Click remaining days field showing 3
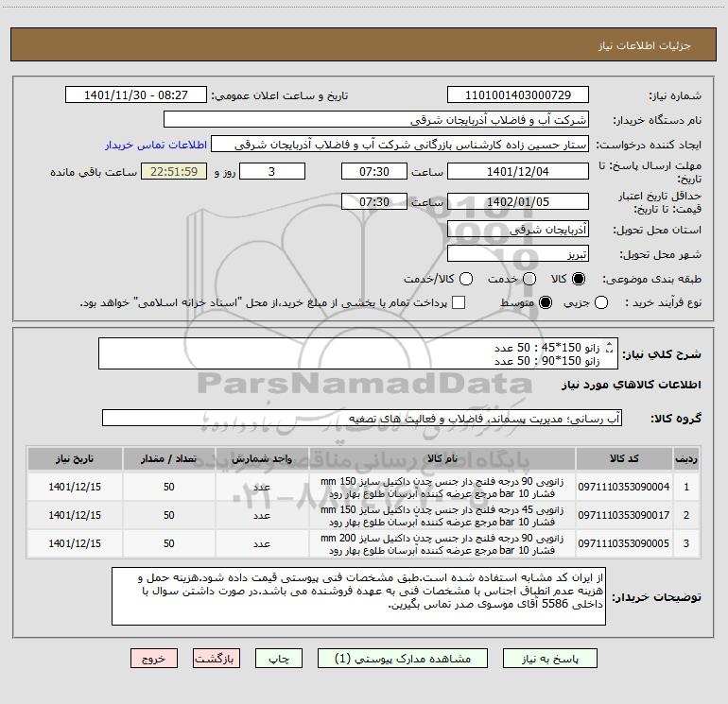Screen dimensions: 728x704 (272, 171)
